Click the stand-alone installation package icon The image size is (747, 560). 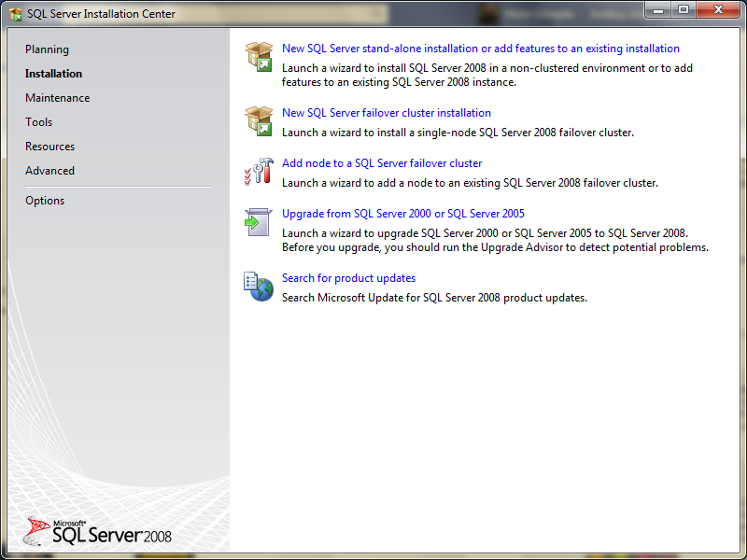pos(258,56)
